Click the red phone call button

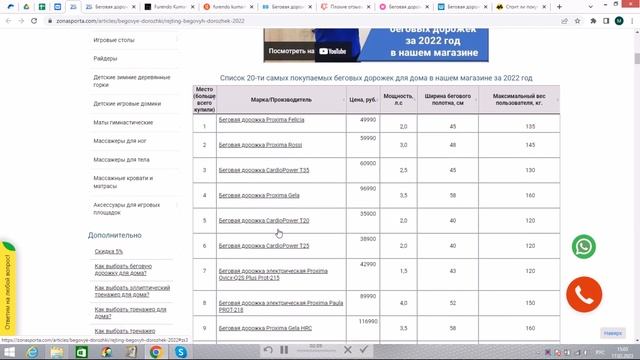click(x=584, y=294)
